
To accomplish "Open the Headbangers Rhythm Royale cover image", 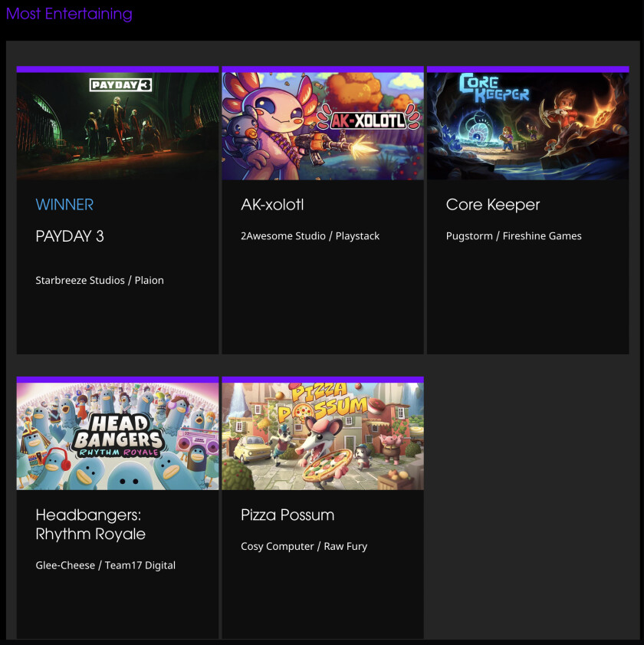I will [x=117, y=436].
